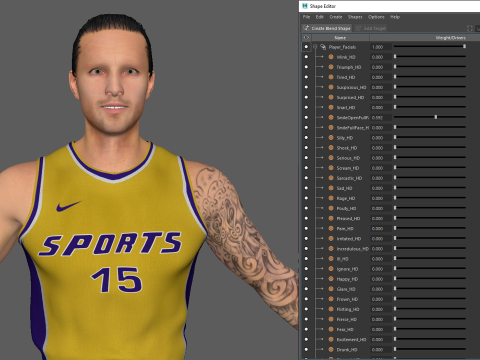Click the Shape Editor window title text

tap(323, 6)
